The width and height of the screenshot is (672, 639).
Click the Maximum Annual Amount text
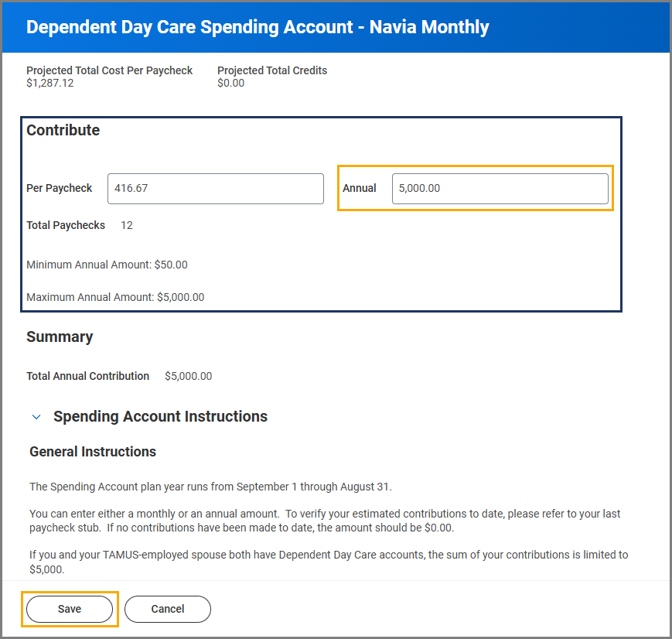[x=115, y=297]
